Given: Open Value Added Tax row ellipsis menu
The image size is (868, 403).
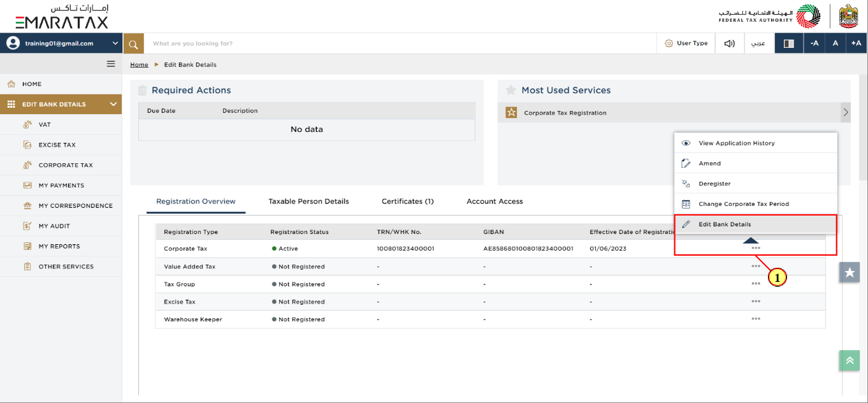Looking at the screenshot, I should pyautogui.click(x=756, y=266).
